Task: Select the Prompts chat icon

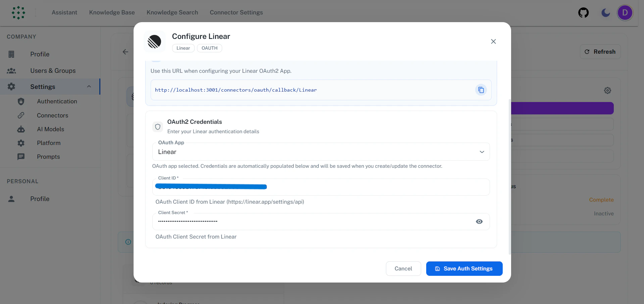Action: tap(21, 157)
